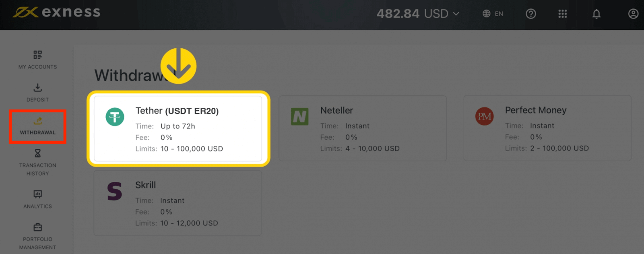Open the Deposit sidebar item
This screenshot has width=644, height=254.
point(37,92)
